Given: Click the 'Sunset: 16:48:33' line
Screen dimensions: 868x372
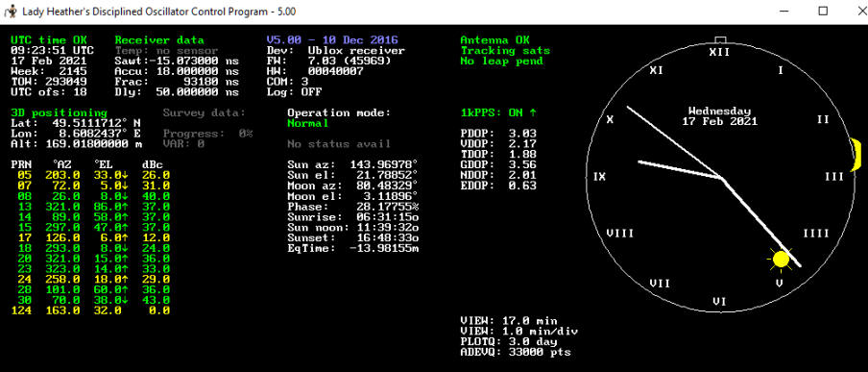Looking at the screenshot, I should [352, 237].
